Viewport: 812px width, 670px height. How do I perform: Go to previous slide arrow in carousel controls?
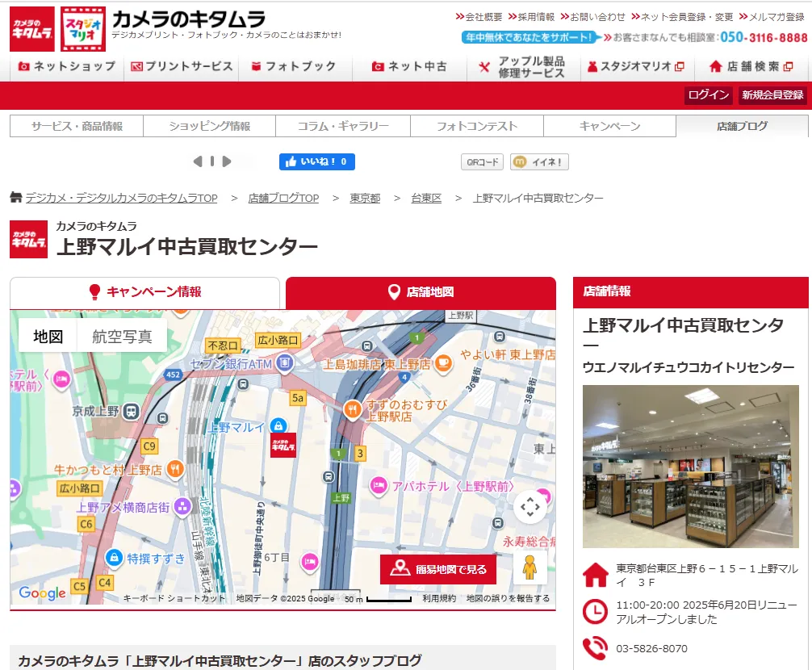(x=197, y=161)
